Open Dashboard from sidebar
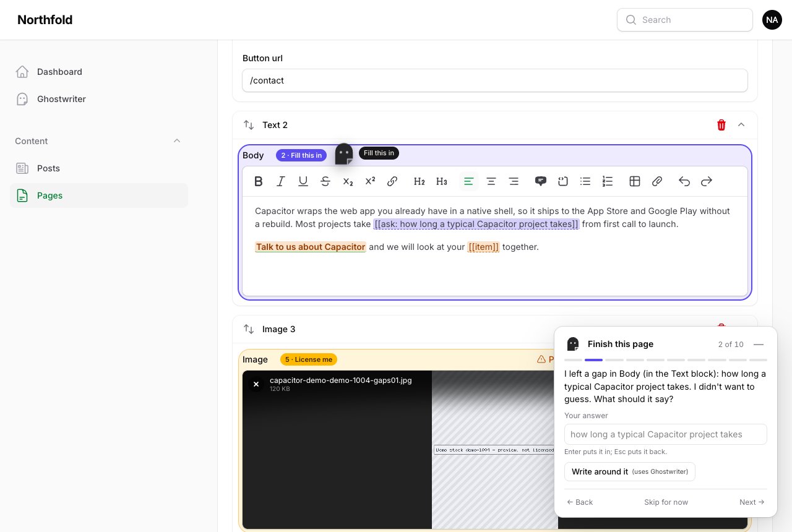The height and width of the screenshot is (532, 792). point(99,72)
